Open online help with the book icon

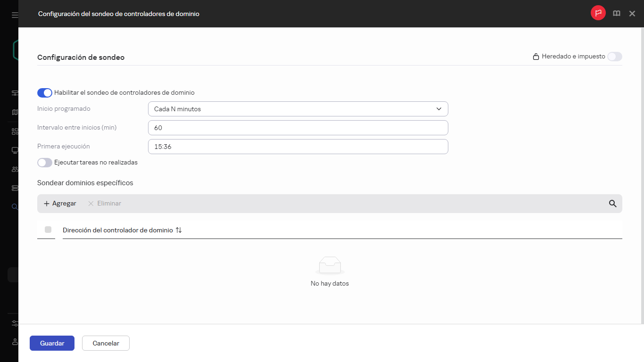click(616, 13)
